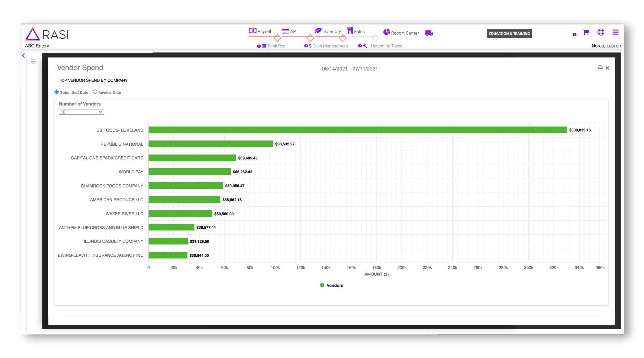Open the Inventory menu

click(x=328, y=31)
